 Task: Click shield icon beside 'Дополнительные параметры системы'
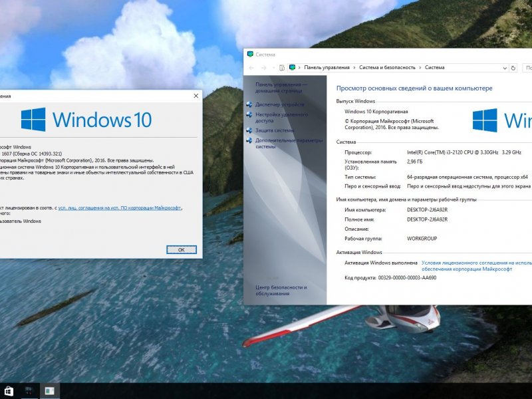[x=249, y=140]
